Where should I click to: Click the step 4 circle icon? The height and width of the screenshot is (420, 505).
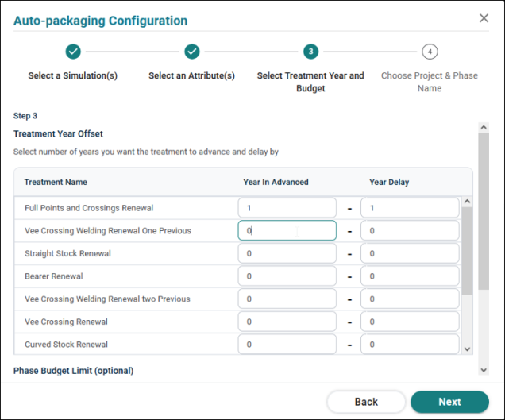pos(430,52)
